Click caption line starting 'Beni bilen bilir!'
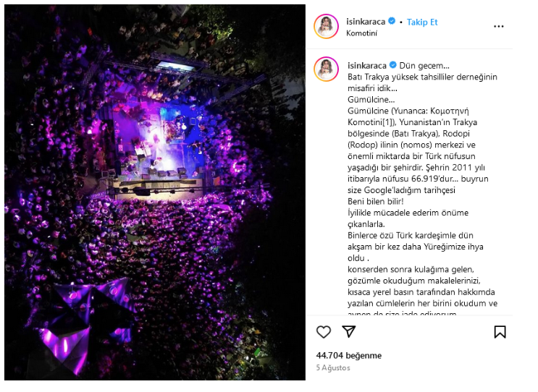This screenshot has width=538, height=392. coord(375,202)
